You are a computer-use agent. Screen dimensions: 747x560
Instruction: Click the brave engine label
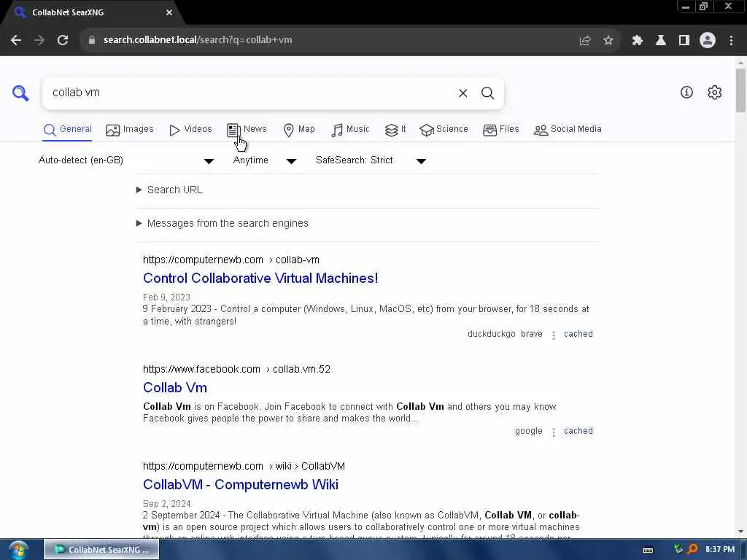pyautogui.click(x=532, y=334)
